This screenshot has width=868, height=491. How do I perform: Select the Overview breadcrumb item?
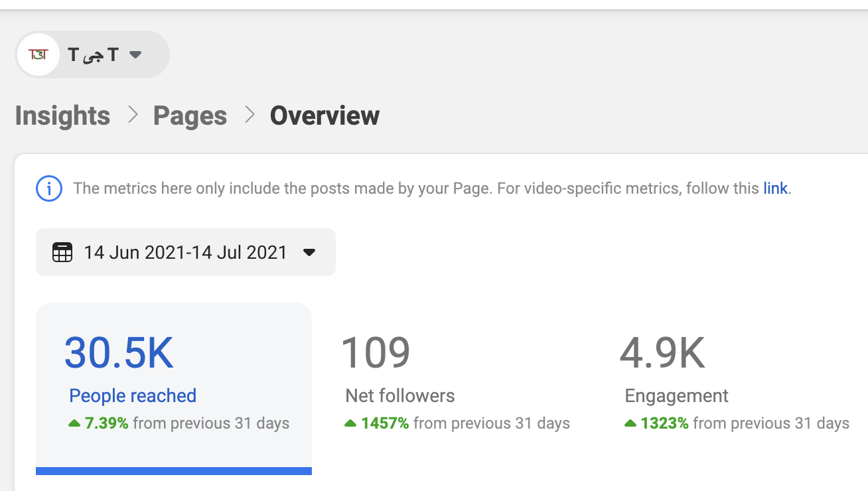325,115
